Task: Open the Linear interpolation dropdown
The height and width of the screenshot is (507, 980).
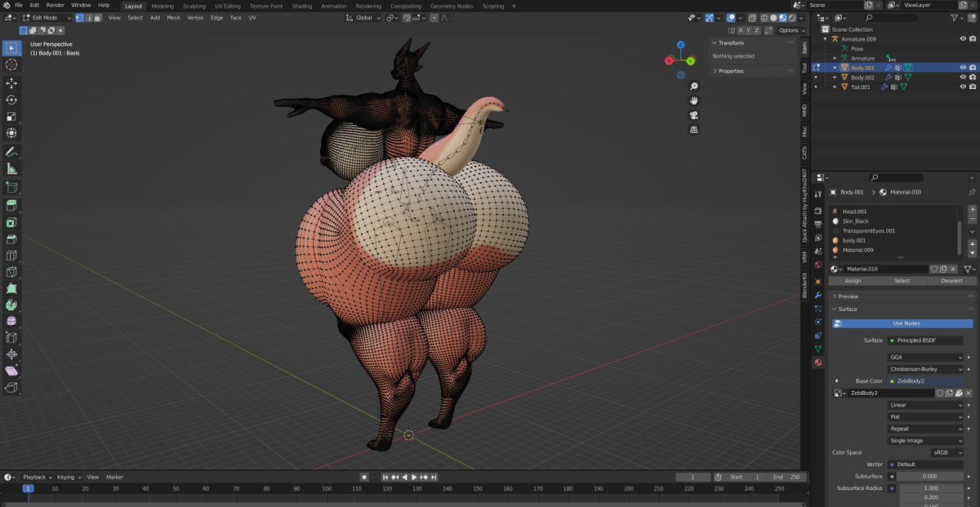Action: (x=926, y=405)
